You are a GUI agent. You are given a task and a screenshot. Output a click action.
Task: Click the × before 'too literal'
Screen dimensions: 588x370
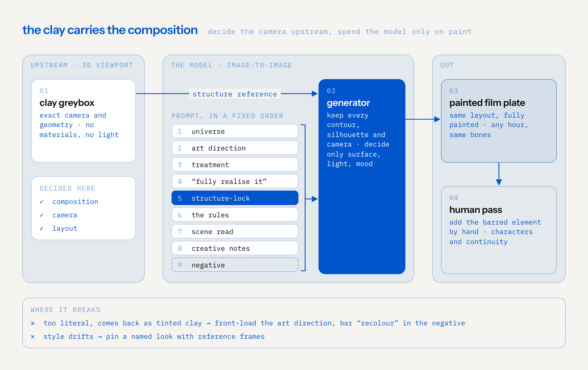coord(33,323)
